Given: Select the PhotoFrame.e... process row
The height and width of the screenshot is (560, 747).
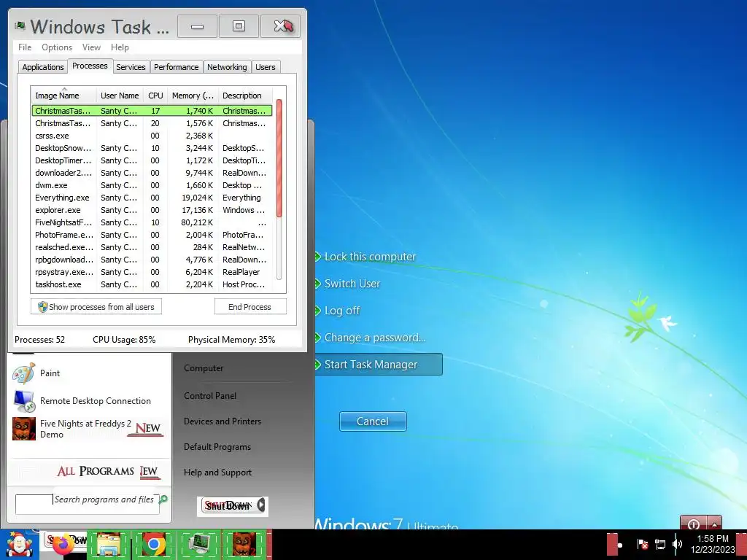Looking at the screenshot, I should [x=152, y=235].
